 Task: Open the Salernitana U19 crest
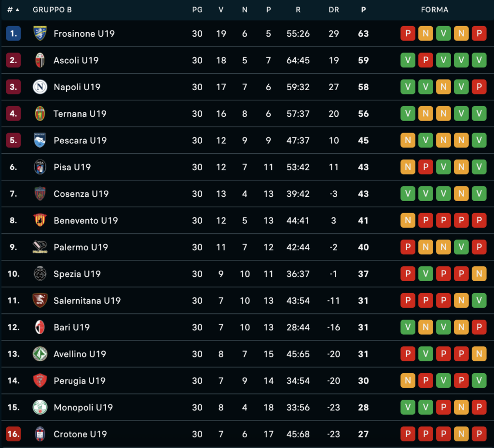click(40, 300)
